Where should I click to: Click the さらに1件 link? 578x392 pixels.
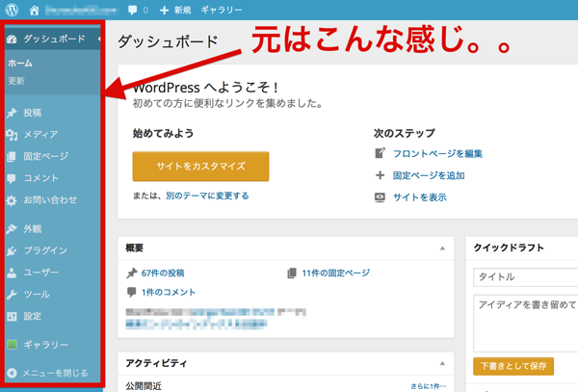[x=429, y=386]
